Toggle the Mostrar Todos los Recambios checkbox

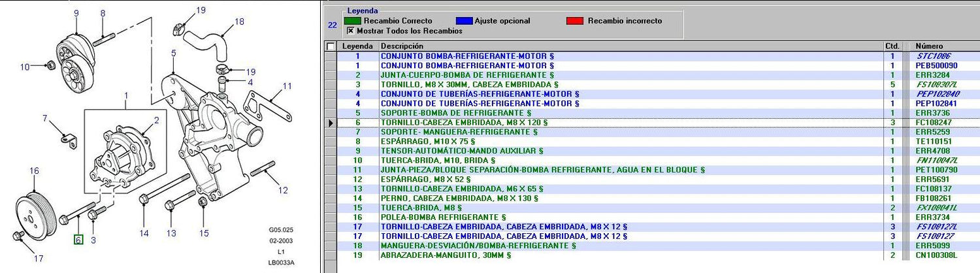coord(350,30)
